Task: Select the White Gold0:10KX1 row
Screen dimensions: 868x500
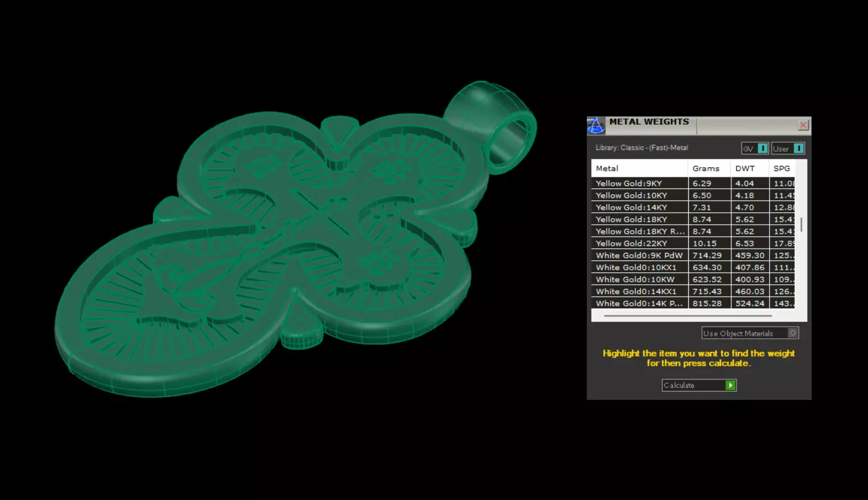Action: (693, 267)
